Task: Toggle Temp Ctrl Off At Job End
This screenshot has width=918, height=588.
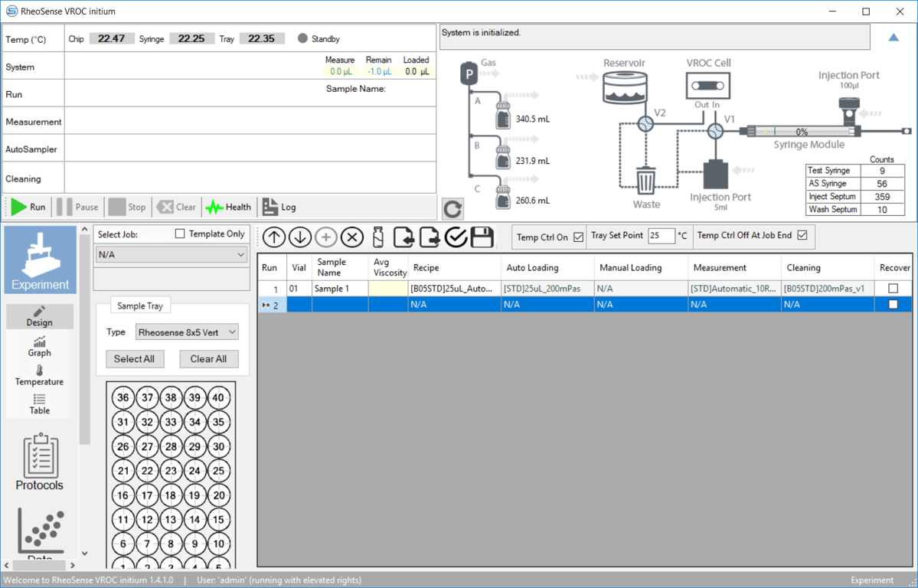Action: tap(802, 235)
